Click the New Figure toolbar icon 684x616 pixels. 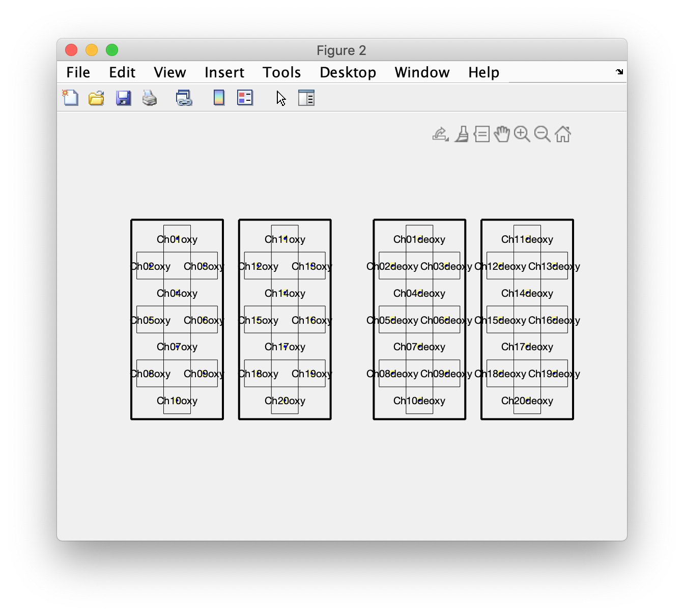click(x=70, y=97)
